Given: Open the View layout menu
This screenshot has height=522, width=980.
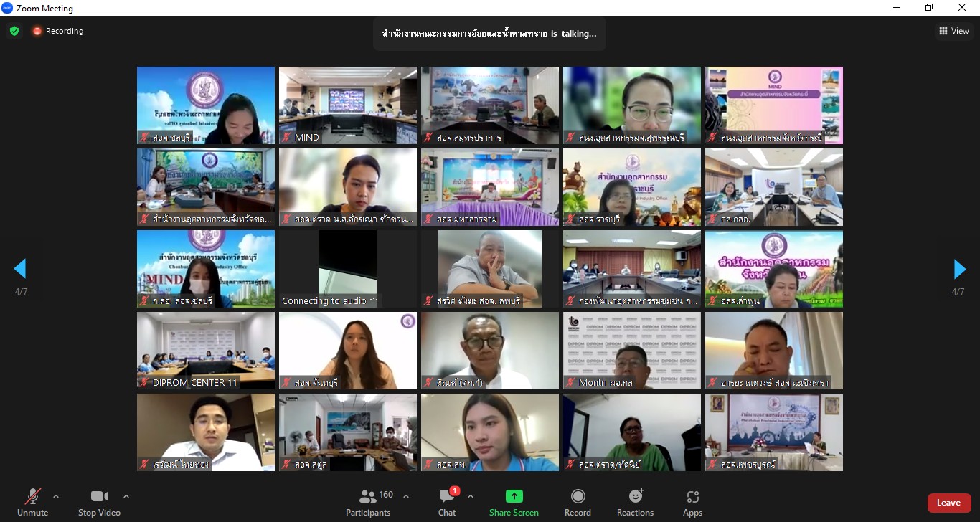Looking at the screenshot, I should 954,31.
